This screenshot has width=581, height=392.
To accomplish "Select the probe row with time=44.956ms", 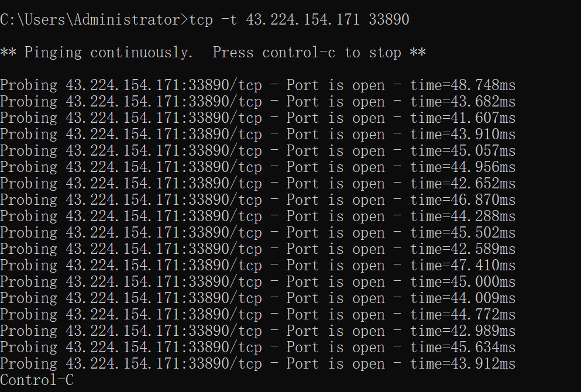I will (x=257, y=167).
